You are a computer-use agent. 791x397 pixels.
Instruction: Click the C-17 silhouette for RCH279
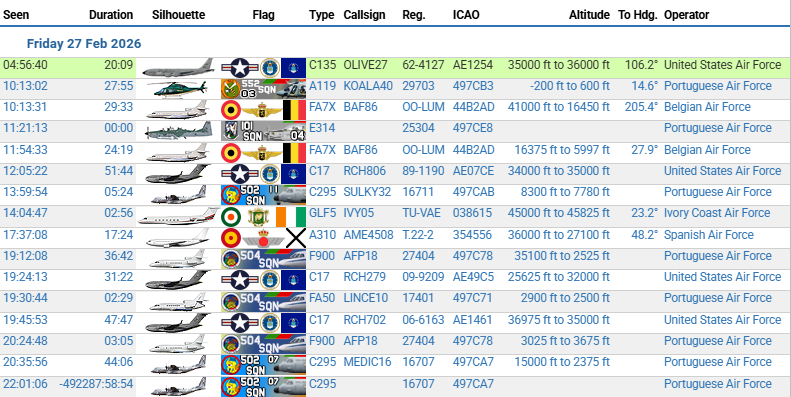pyautogui.click(x=178, y=280)
